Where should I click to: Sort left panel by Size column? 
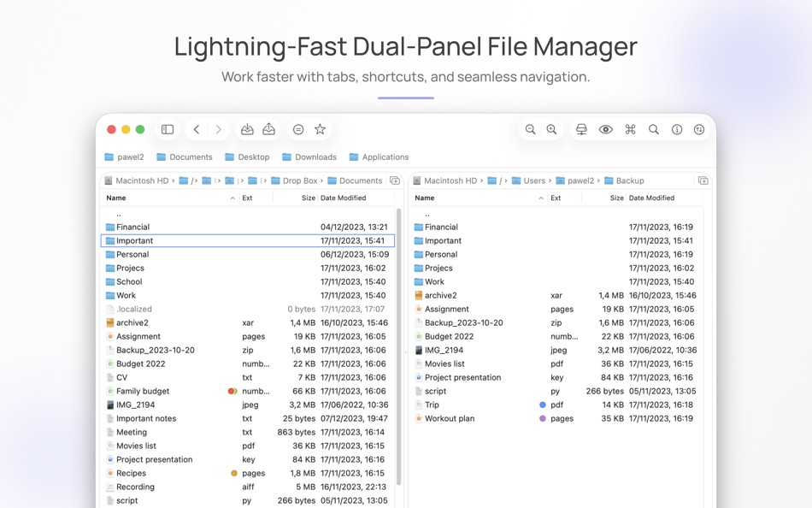[x=308, y=198]
